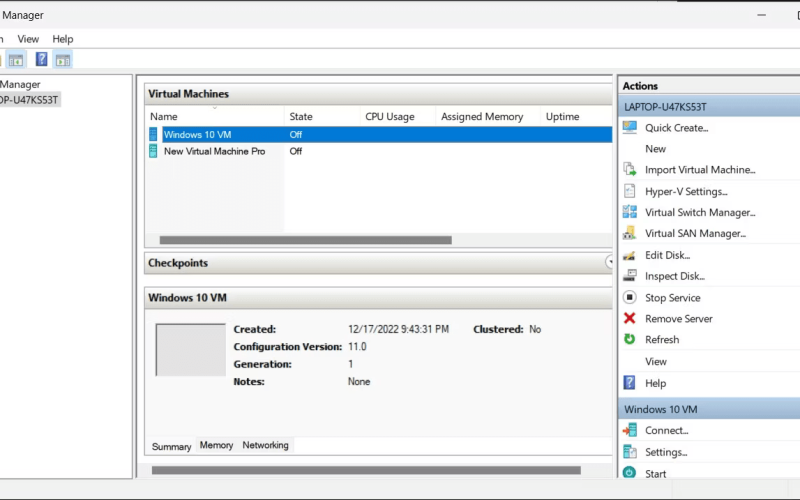This screenshot has height=500, width=800.
Task: Click the Settings icon under Windows 10 VM
Action: (630, 452)
